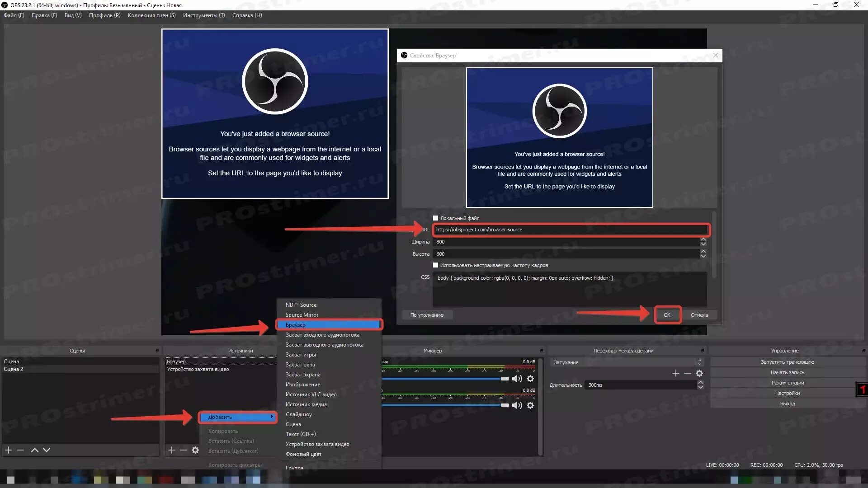
Task: Enable the Локальный файл checkbox
Action: pos(436,218)
